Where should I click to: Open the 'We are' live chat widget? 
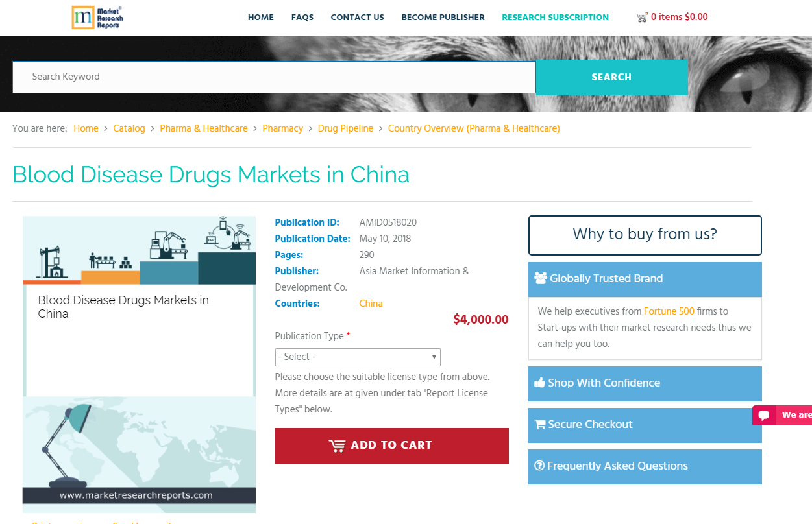pyautogui.click(x=782, y=415)
